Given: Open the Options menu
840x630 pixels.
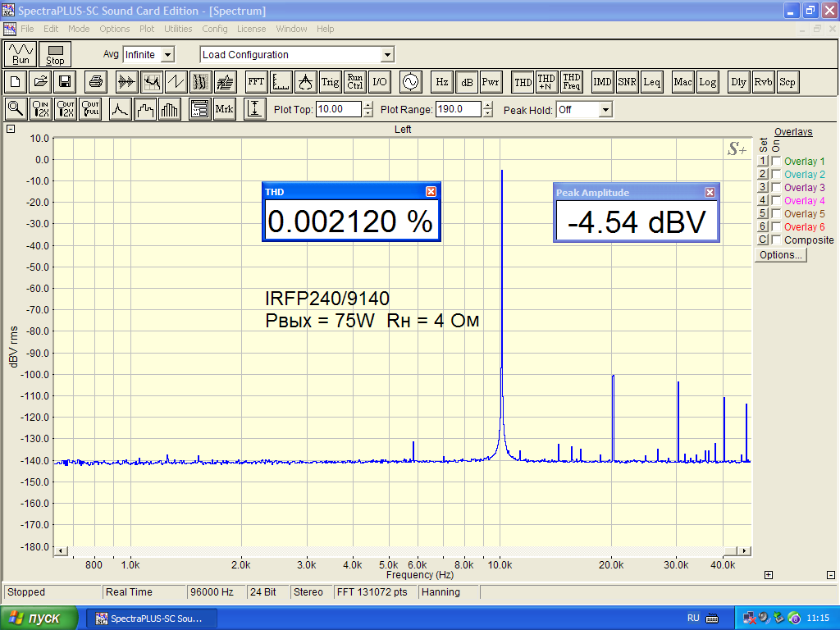Looking at the screenshot, I should coord(115,29).
